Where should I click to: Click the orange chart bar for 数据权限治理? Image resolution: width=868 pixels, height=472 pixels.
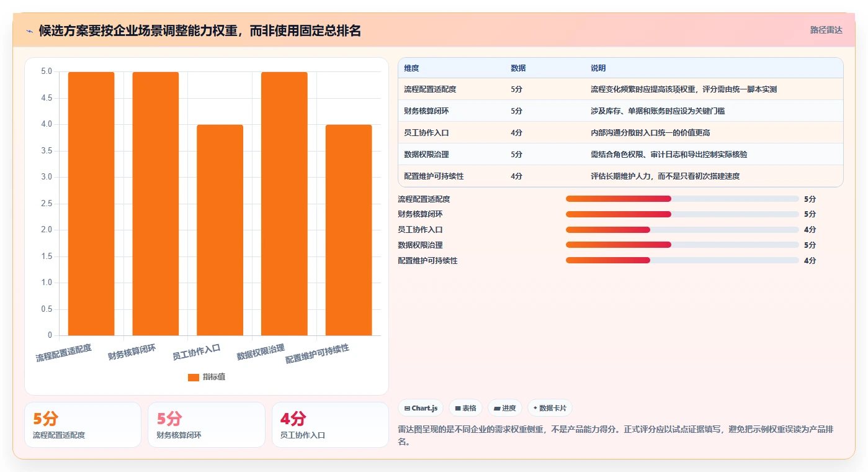tap(284, 204)
